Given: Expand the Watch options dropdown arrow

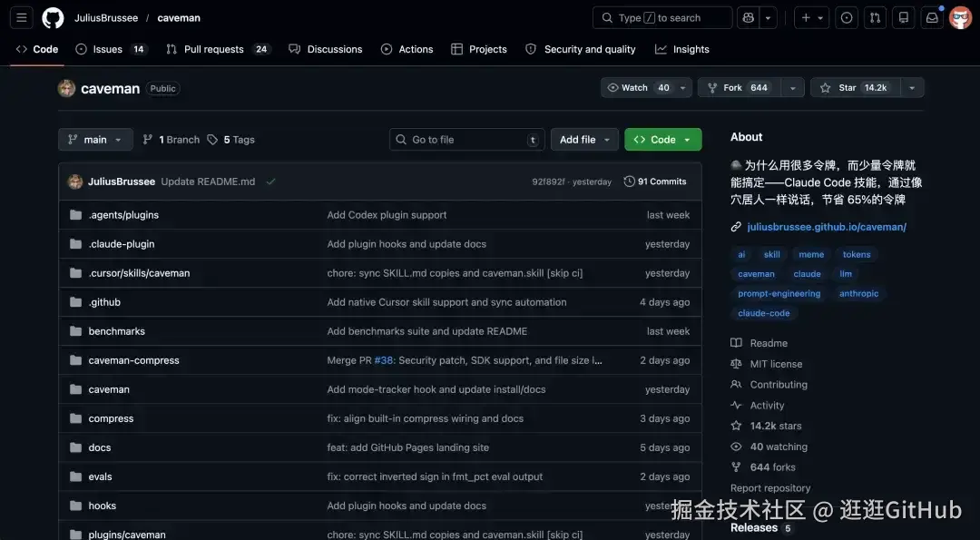Looking at the screenshot, I should tap(683, 87).
